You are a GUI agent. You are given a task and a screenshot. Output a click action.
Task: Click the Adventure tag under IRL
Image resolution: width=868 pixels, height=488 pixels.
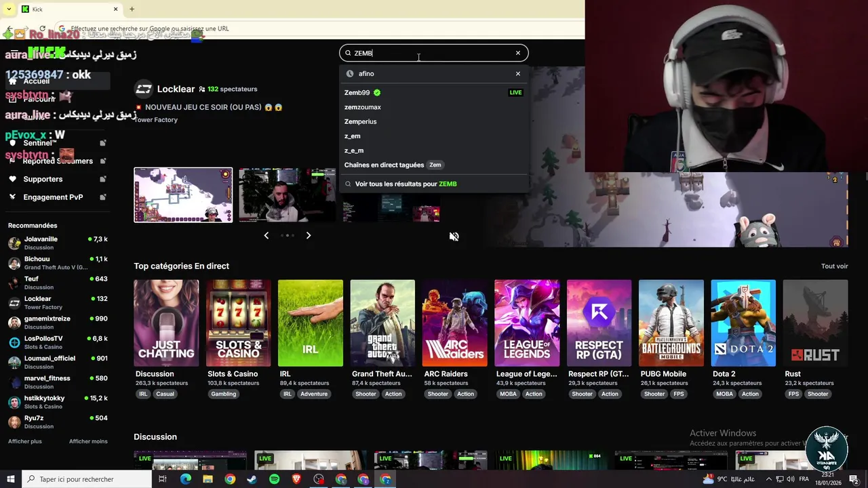(314, 394)
